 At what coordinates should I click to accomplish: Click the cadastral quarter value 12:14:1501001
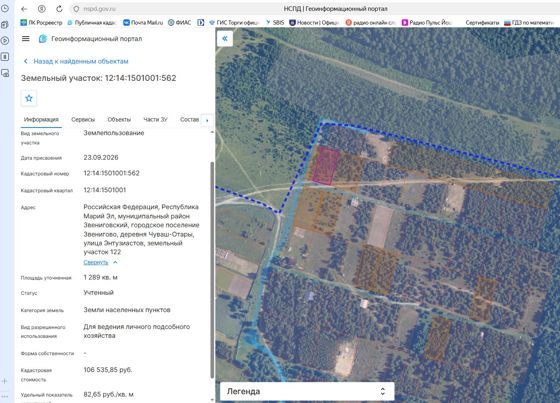click(105, 190)
